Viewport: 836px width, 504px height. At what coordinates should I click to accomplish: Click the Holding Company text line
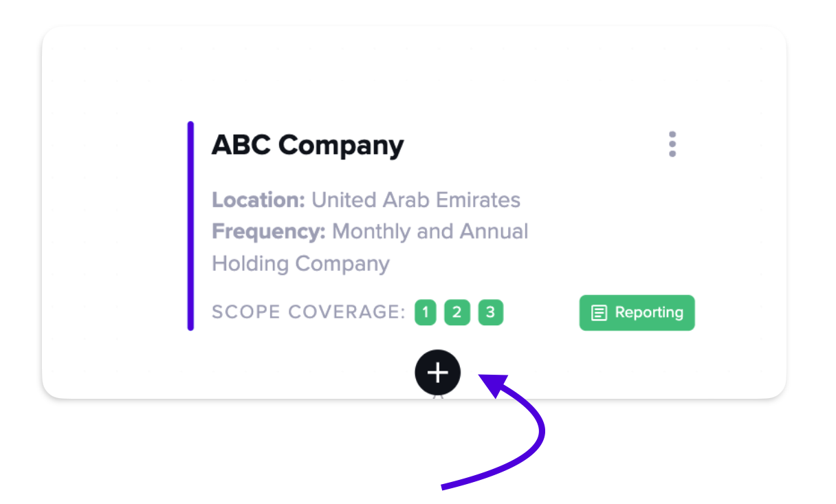(x=301, y=264)
